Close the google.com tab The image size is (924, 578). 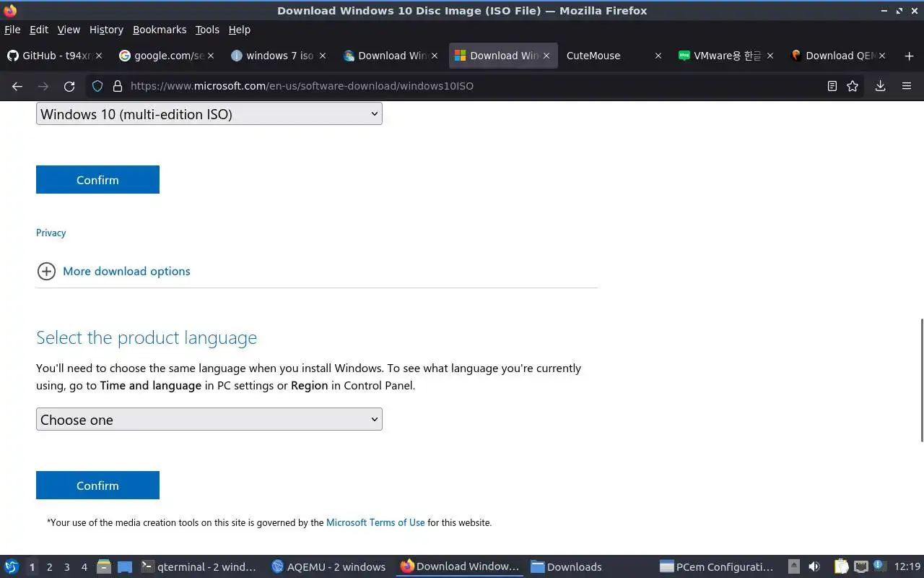[x=211, y=56]
